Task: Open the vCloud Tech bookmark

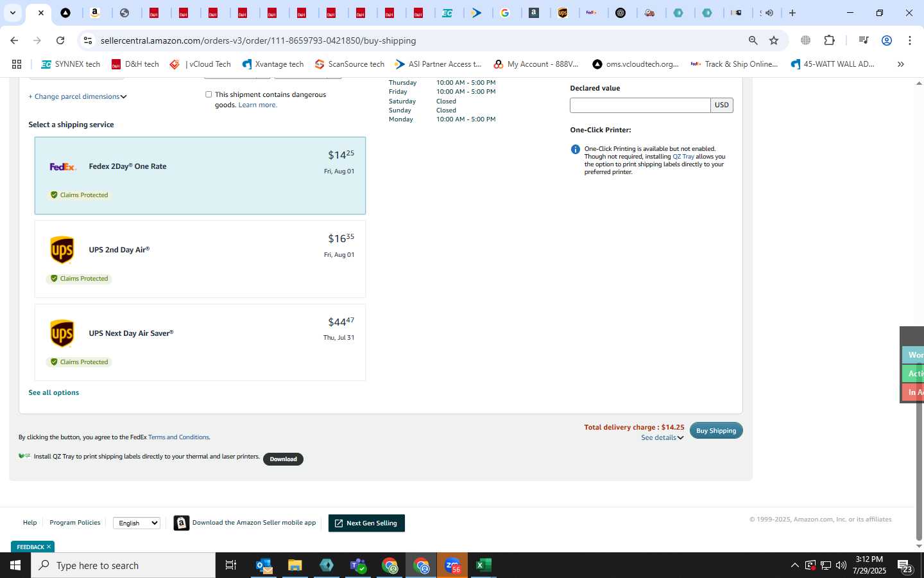Action: pos(200,64)
